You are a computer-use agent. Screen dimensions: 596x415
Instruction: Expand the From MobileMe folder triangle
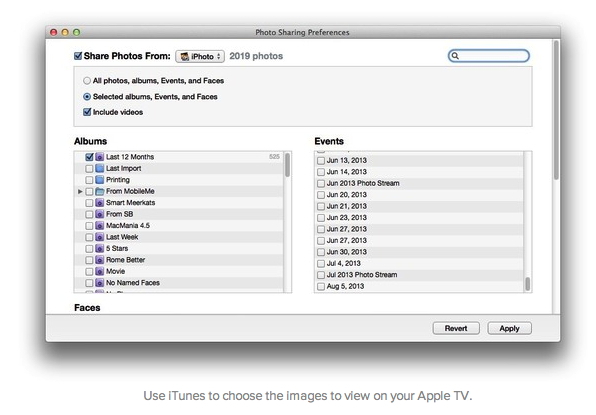pos(80,191)
